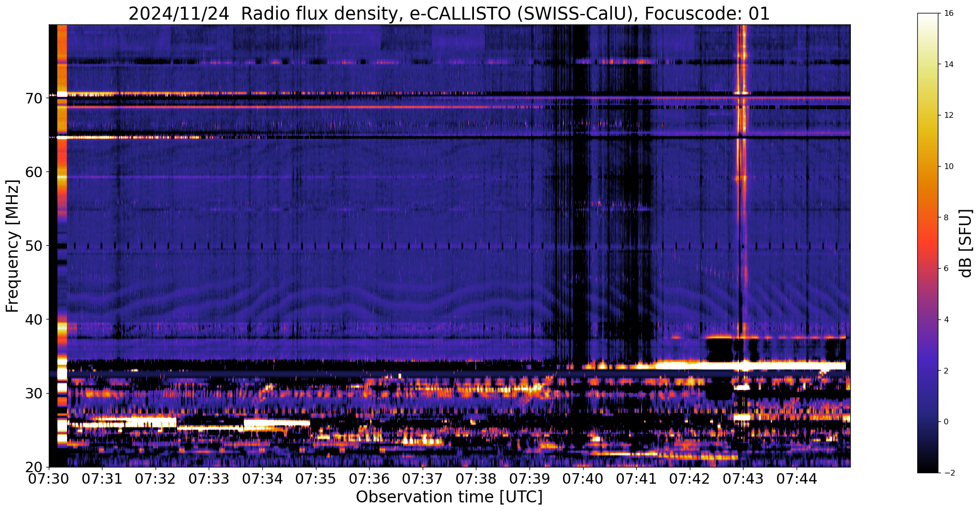Image resolution: width=980 pixels, height=511 pixels.
Task: Click the colorbar tick label 10
Action: click(x=948, y=166)
